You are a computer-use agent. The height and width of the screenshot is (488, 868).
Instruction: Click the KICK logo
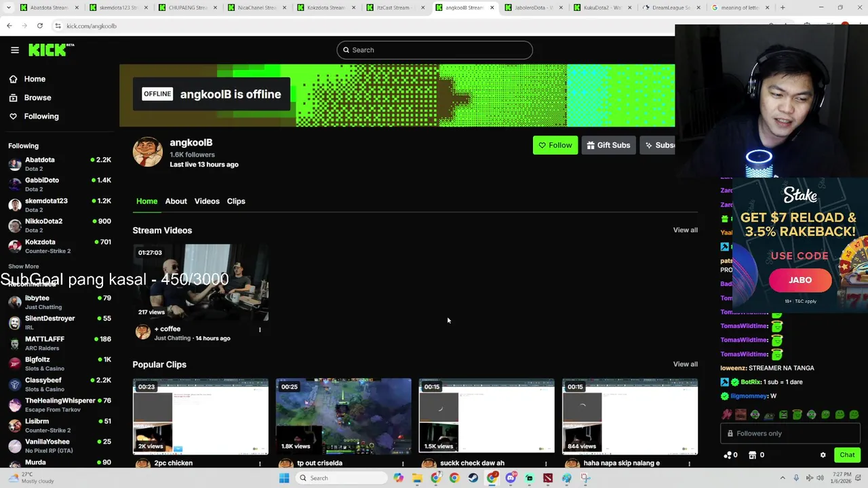[51, 50]
